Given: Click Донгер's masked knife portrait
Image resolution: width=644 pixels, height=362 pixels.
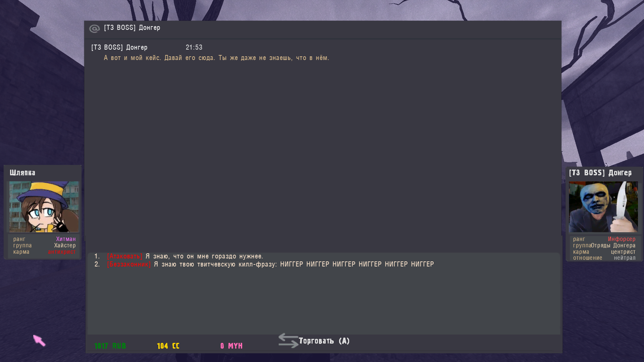Looking at the screenshot, I should [603, 207].
